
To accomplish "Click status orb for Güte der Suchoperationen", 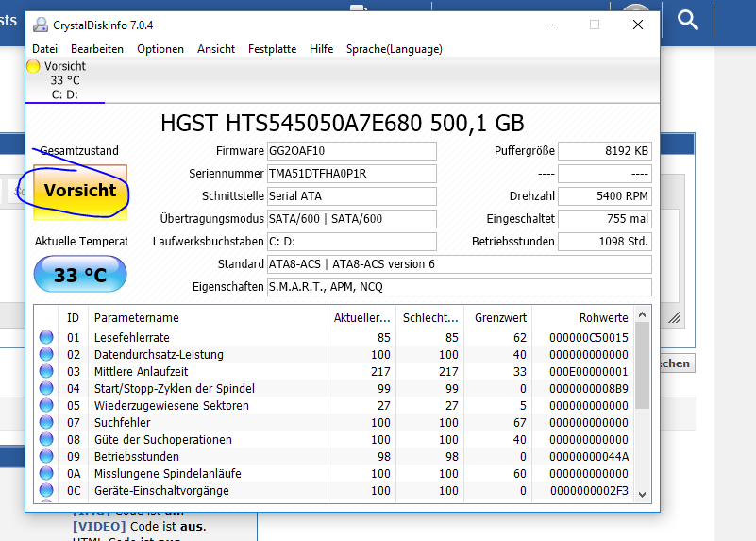I will [x=46, y=439].
